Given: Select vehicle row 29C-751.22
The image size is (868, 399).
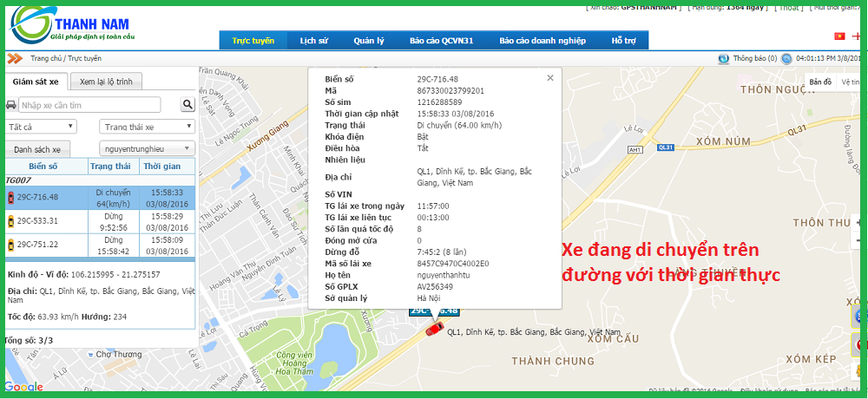Looking at the screenshot, I should [100, 245].
